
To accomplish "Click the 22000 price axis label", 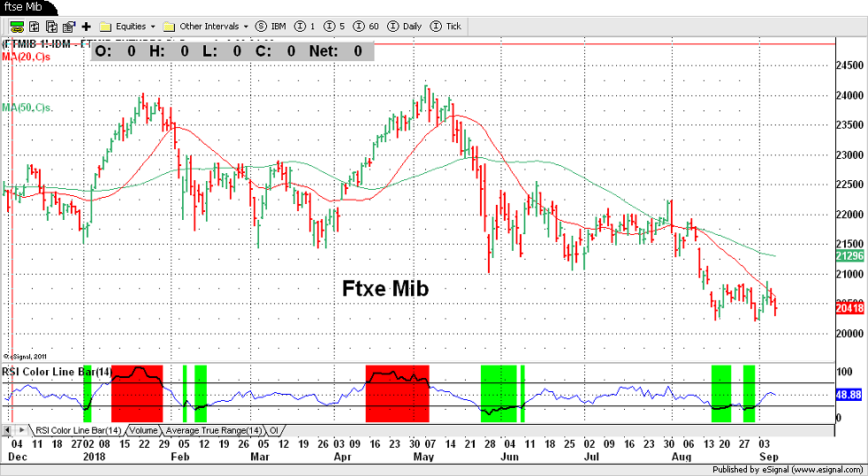I will (x=849, y=215).
